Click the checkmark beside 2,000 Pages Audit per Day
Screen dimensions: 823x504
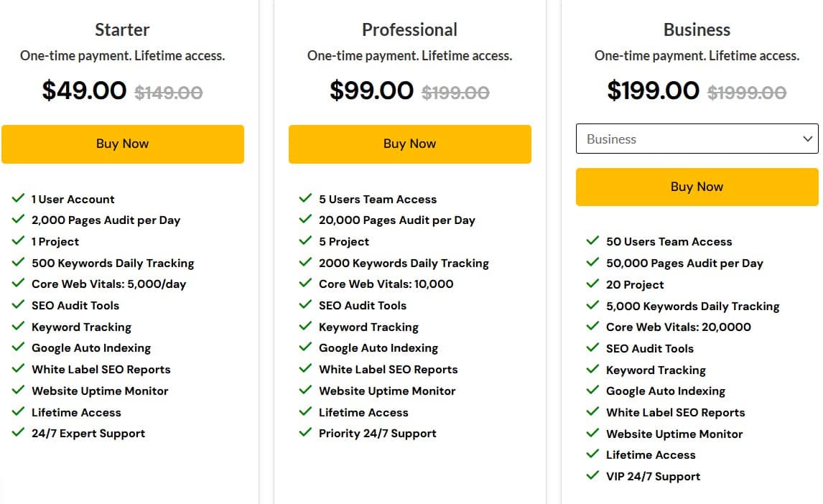[x=19, y=220]
